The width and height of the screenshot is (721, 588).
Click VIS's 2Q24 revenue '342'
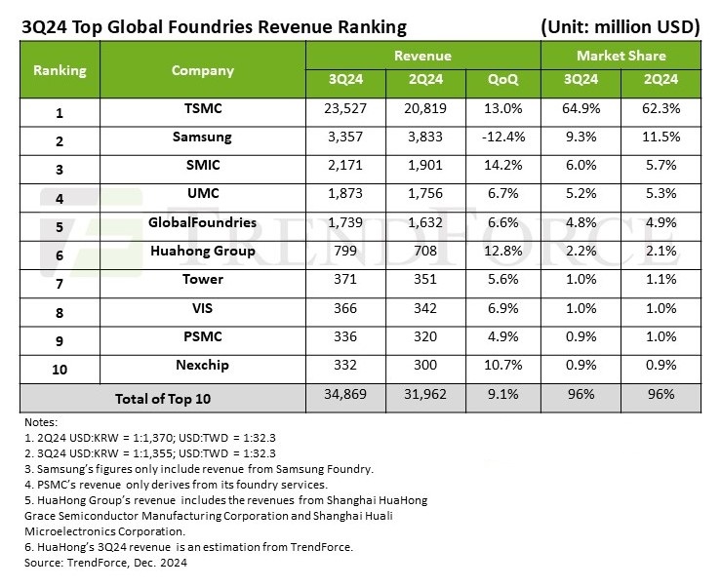point(425,308)
